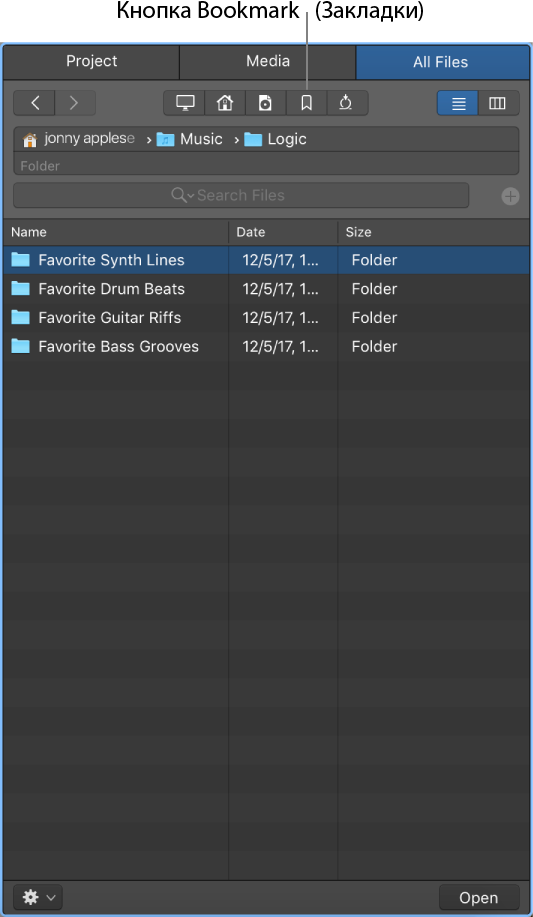Expand the search magnifier options menu
The height and width of the screenshot is (917, 533).
(x=183, y=195)
